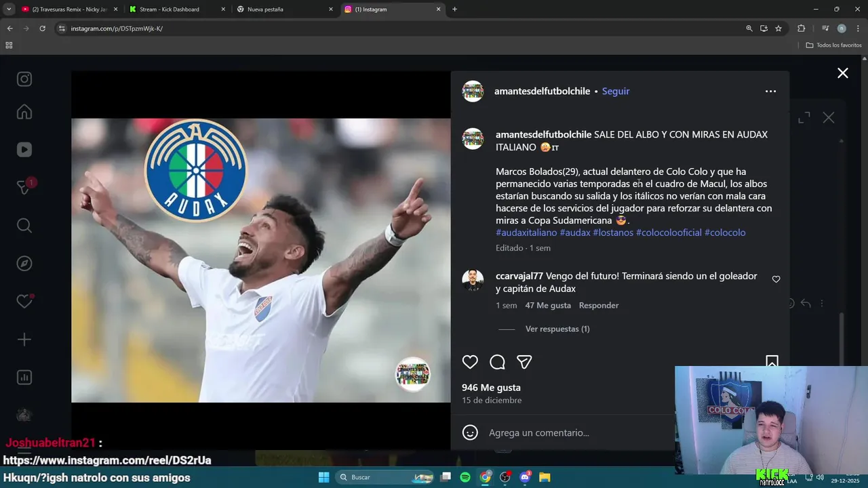
Task: Open the #colocolo hashtag link
Action: click(725, 232)
